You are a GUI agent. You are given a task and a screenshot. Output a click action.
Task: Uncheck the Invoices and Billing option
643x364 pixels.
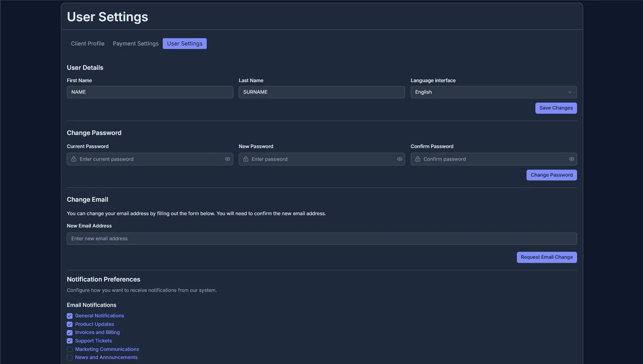coord(70,333)
